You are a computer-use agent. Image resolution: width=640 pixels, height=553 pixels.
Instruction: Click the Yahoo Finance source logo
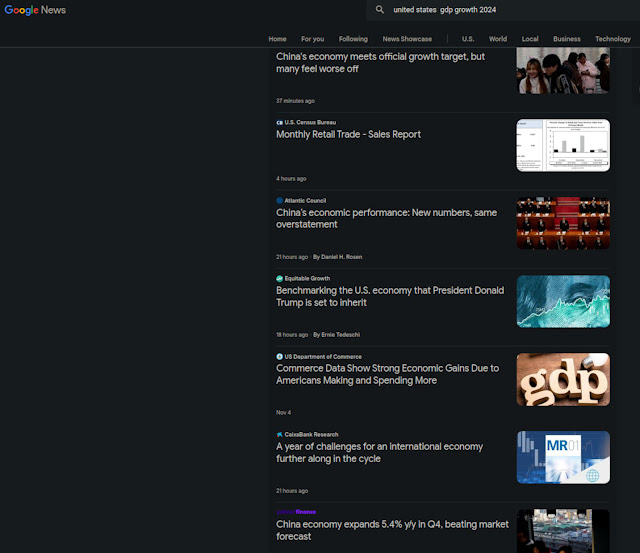pyautogui.click(x=296, y=512)
